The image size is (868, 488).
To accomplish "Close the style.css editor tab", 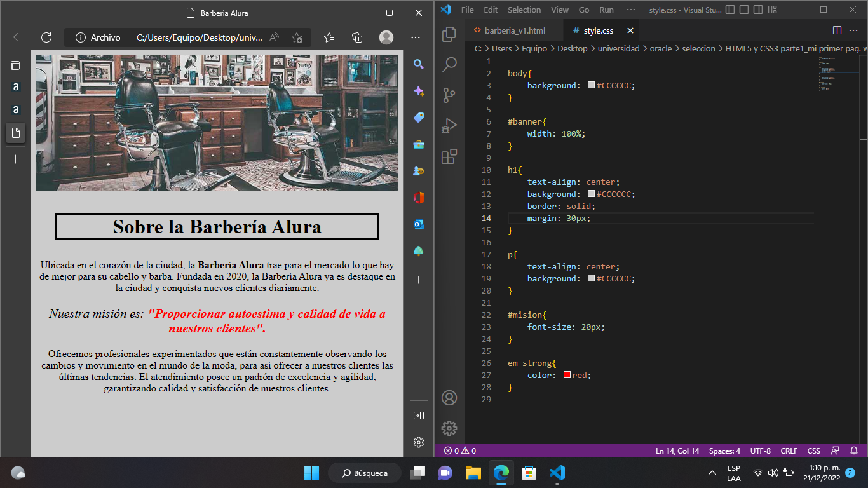I will point(630,30).
